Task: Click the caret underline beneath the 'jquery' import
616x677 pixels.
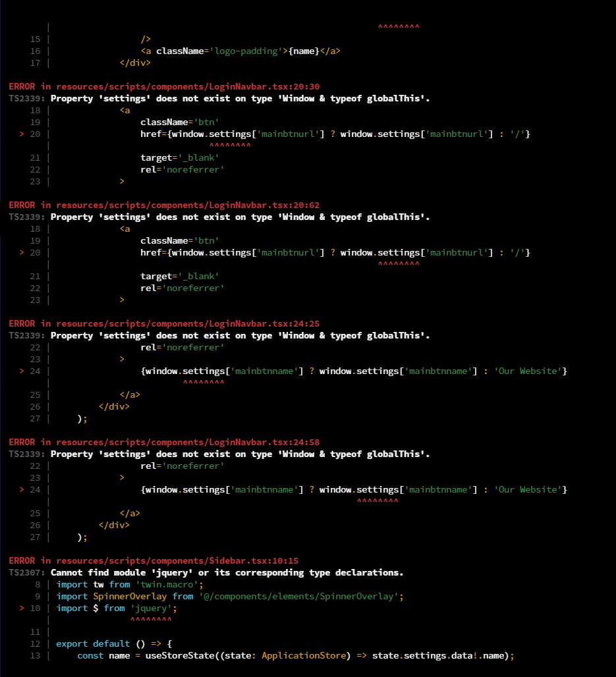Action: coord(151,620)
